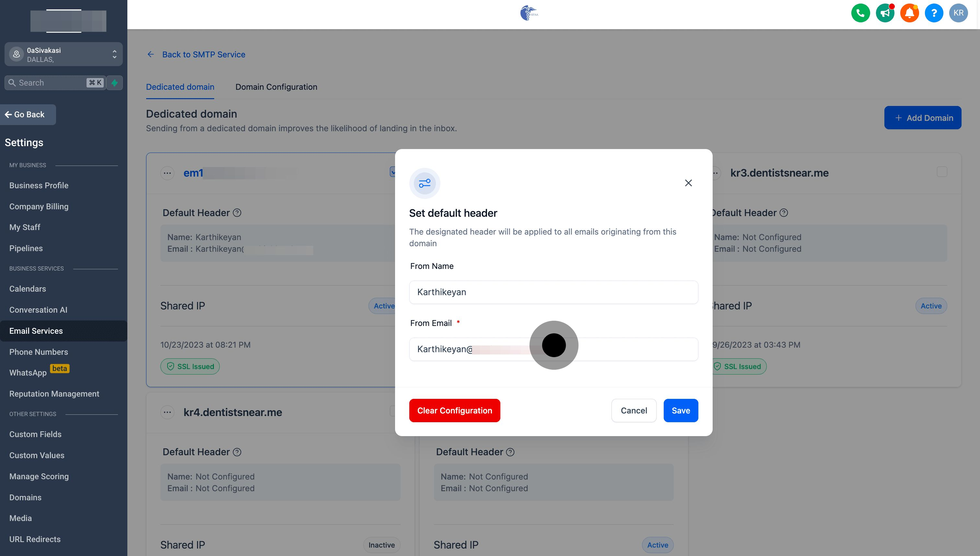Open the three-dot menu for kr4.dentistsnear.me
Viewport: 980px width, 556px height.
pyautogui.click(x=167, y=412)
